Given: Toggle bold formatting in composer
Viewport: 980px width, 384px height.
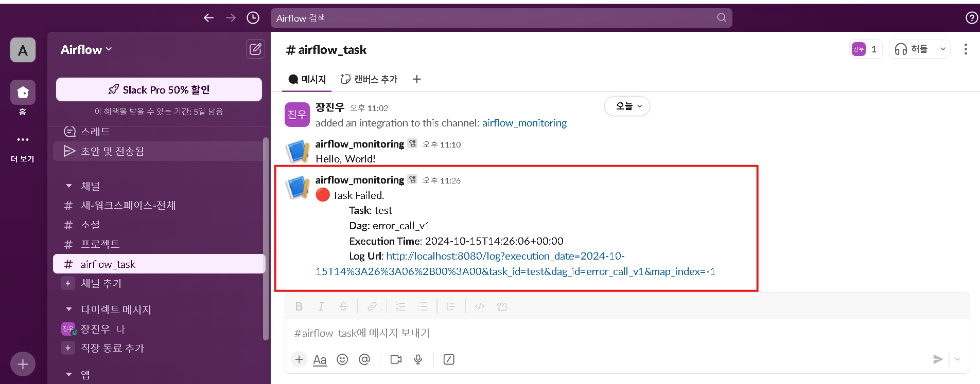Looking at the screenshot, I should click(299, 306).
